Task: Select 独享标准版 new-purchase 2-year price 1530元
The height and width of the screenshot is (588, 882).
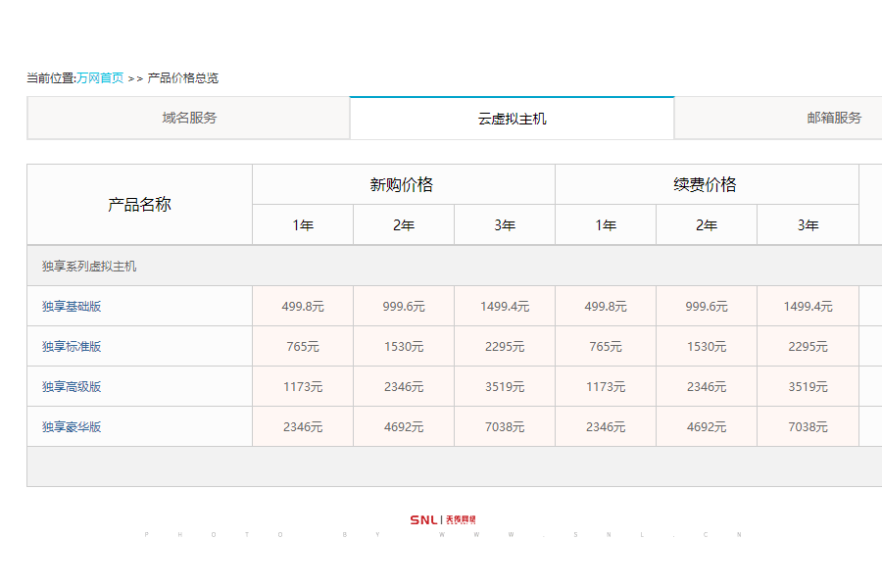Action: (404, 347)
